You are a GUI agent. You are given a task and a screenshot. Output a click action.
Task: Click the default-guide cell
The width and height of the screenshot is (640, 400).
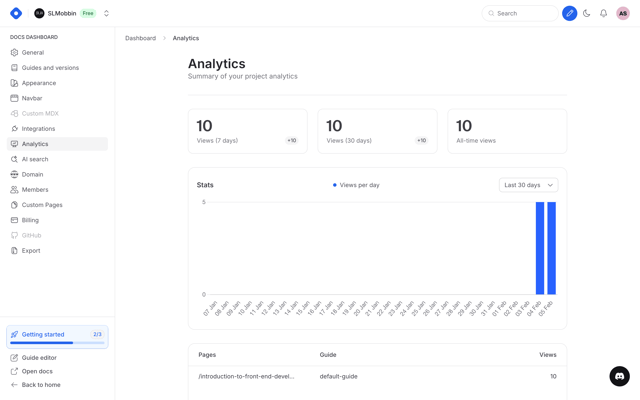338,376
